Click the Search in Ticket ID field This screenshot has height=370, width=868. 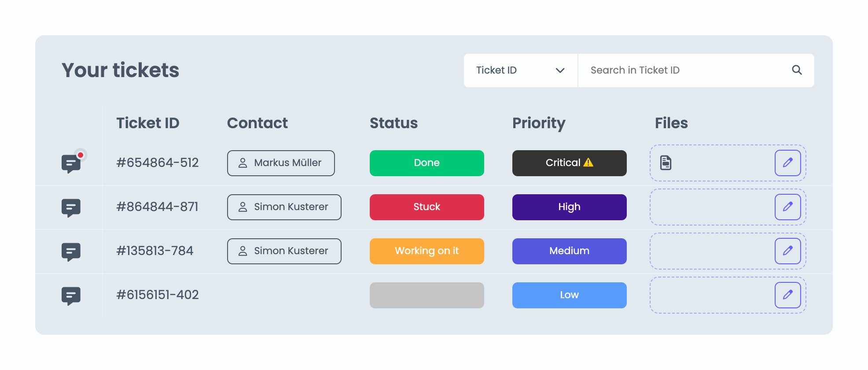pos(687,70)
